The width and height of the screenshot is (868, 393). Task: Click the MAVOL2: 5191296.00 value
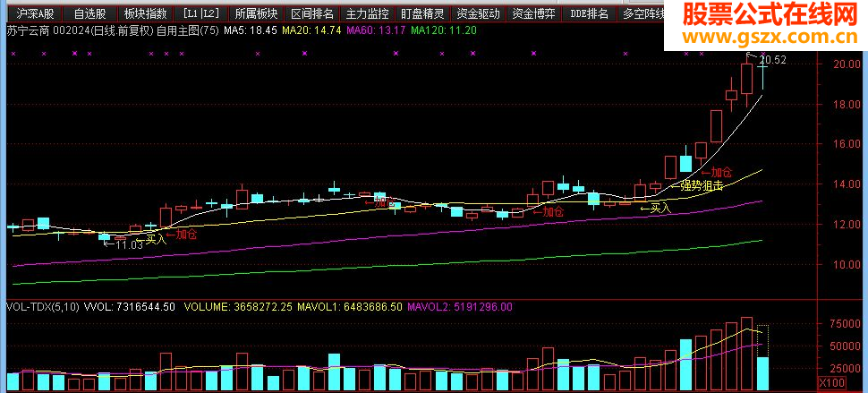click(459, 305)
